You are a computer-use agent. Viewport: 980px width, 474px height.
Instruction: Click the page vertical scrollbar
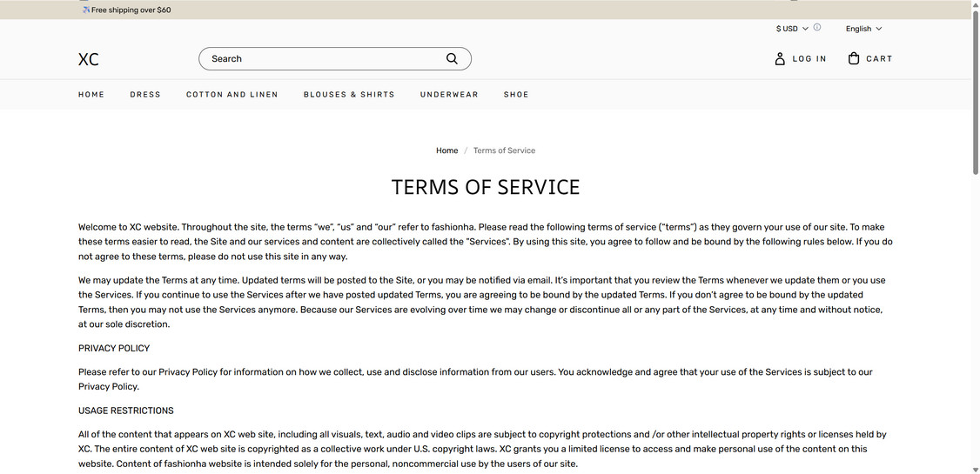tap(975, 237)
